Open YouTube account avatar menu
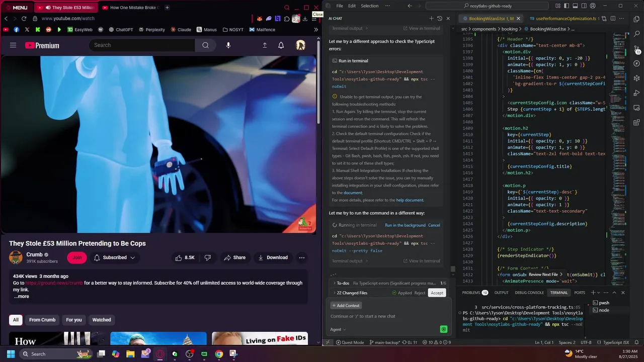 [300, 45]
